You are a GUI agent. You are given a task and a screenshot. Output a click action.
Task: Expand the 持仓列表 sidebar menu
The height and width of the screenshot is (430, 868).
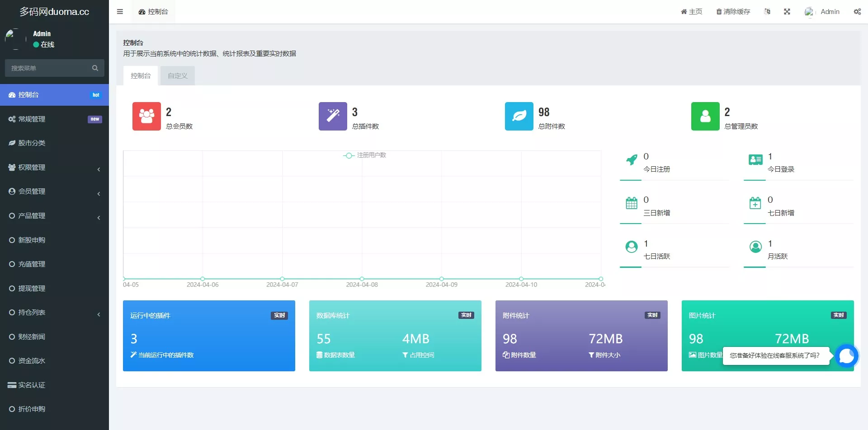pos(54,313)
